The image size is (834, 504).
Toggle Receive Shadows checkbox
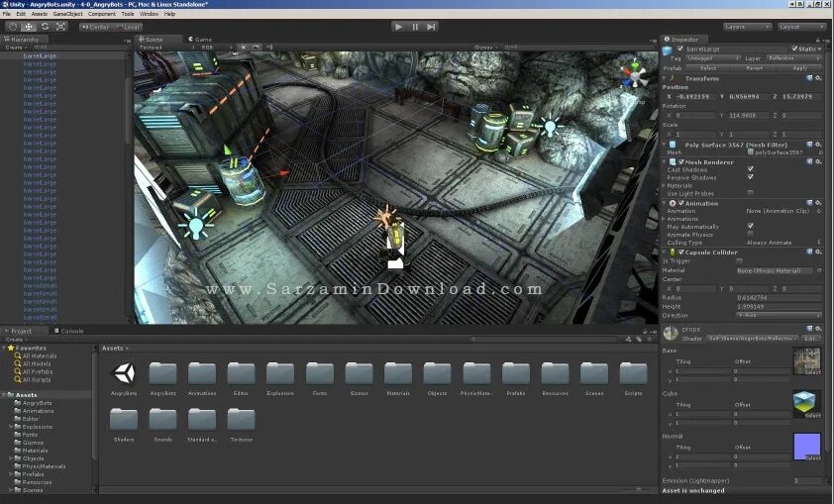(x=750, y=177)
